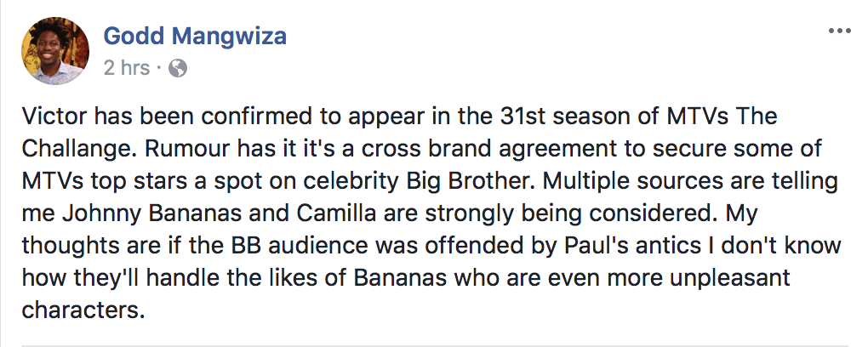
Task: Click the phrase 'cross brand agreement'
Action: (435, 149)
